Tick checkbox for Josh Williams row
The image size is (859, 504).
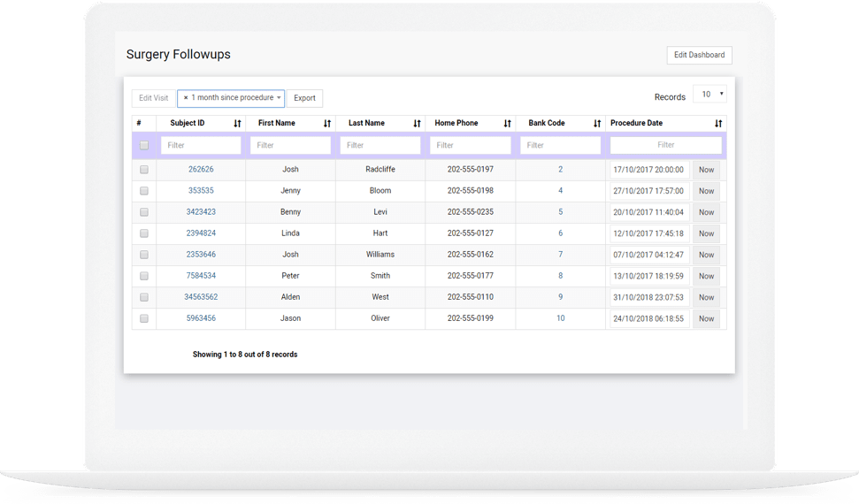144,255
